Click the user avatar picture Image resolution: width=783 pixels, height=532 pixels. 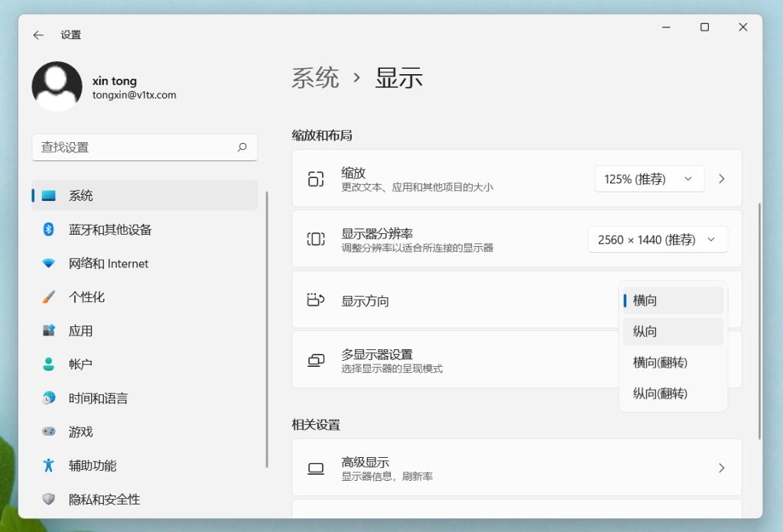click(57, 86)
